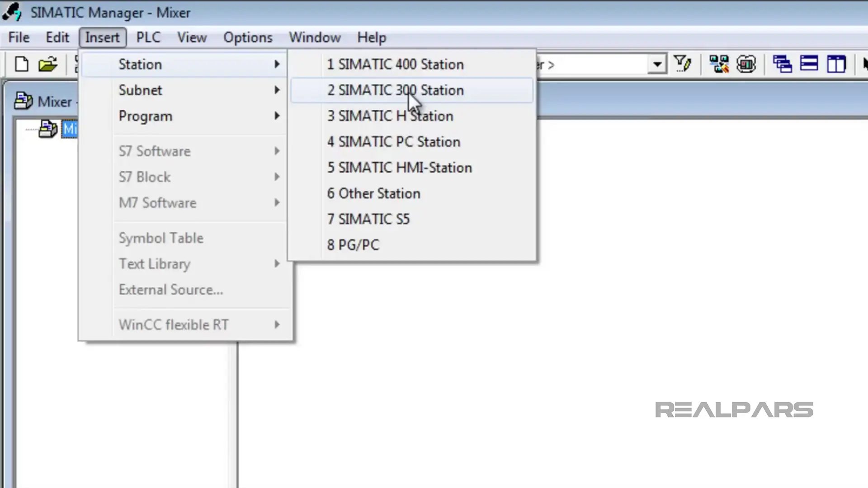868x488 pixels.
Task: Close the open Insert menu
Action: [x=103, y=37]
